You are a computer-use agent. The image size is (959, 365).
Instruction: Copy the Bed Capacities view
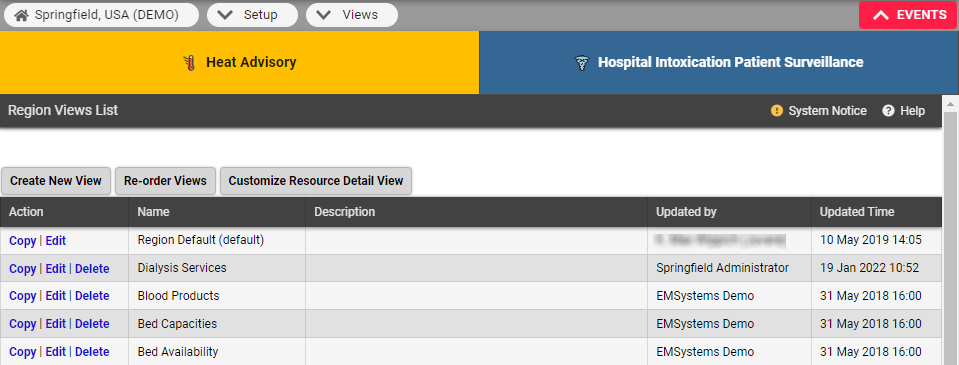pyautogui.click(x=23, y=323)
